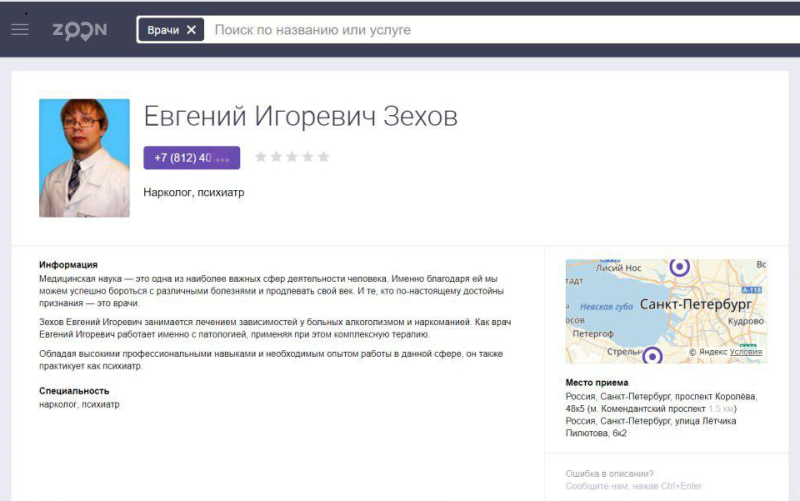Rate with the first star
Viewport: 800px width, 501px height.
tap(261, 157)
